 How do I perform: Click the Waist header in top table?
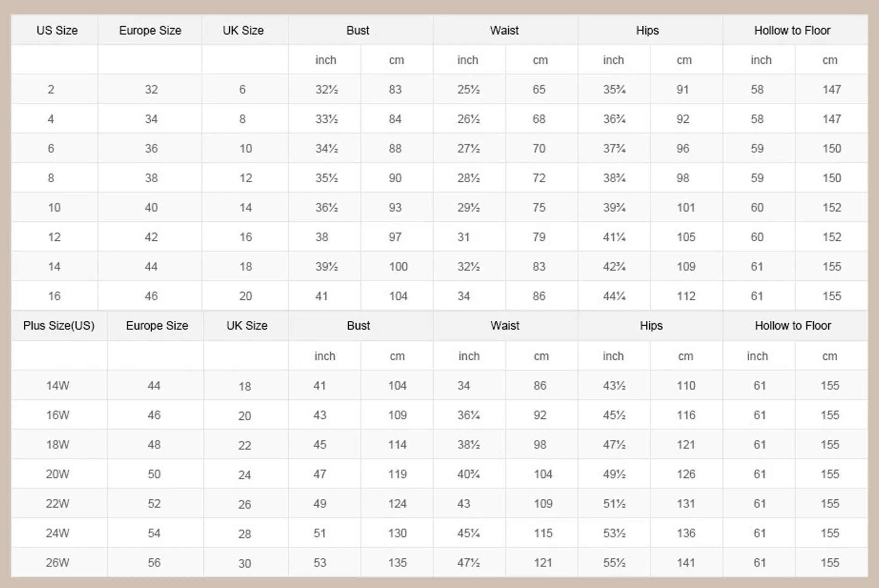[504, 31]
